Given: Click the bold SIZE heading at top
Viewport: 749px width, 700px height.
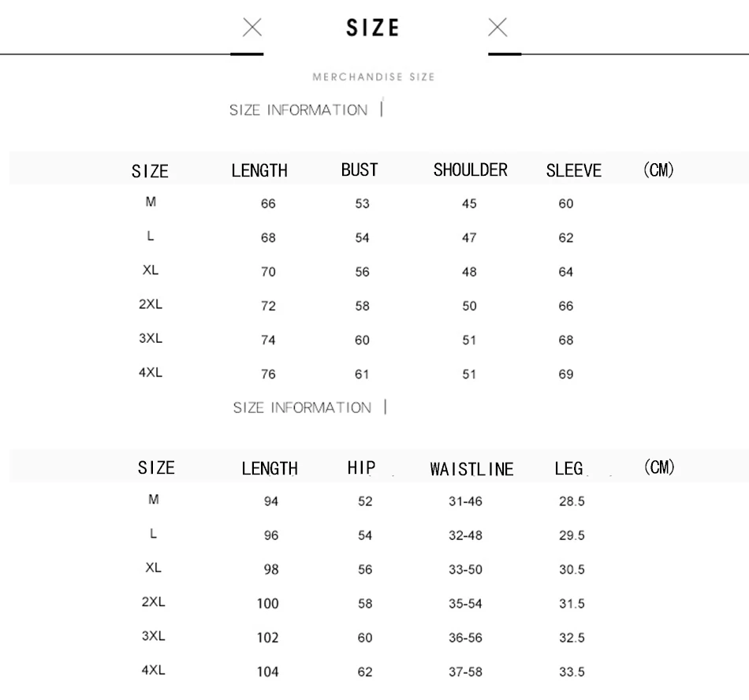Looking at the screenshot, I should (x=373, y=28).
